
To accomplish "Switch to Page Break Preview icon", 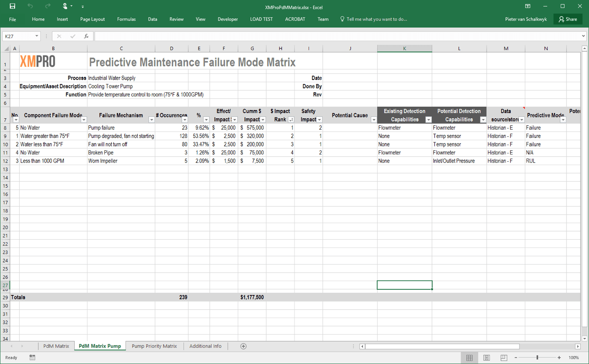I will [504, 358].
